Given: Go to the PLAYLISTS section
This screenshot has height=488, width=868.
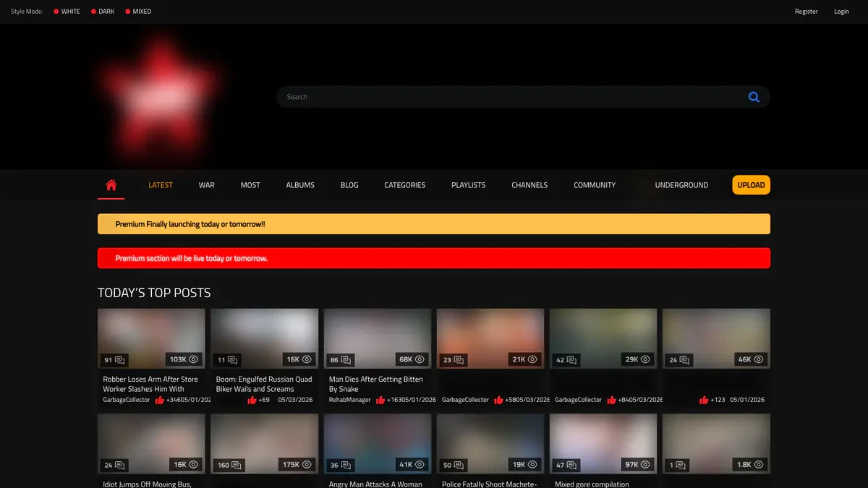Looking at the screenshot, I should 469,185.
